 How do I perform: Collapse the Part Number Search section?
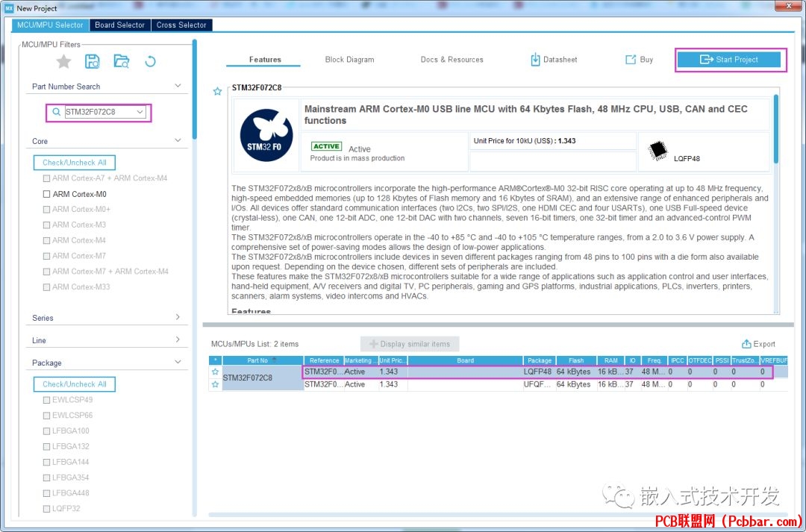coord(178,86)
